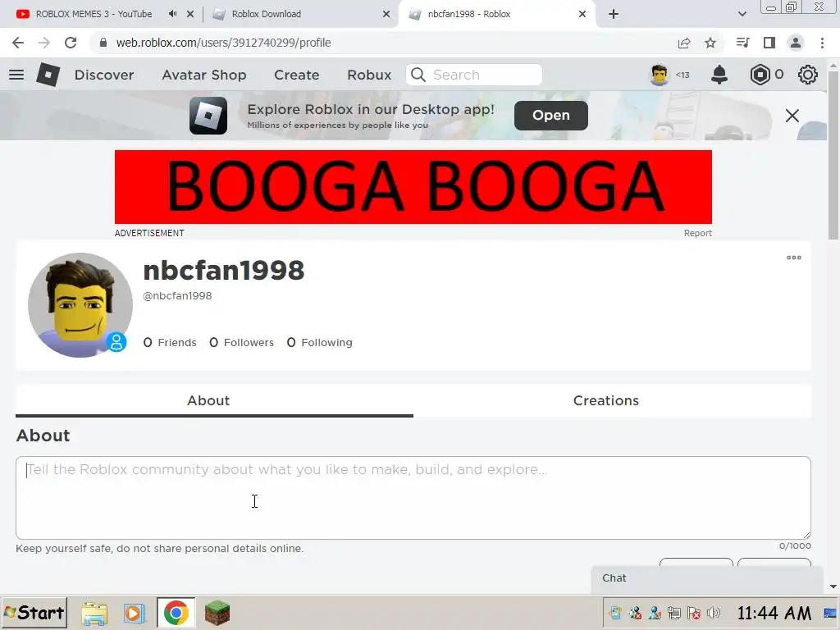This screenshot has width=840, height=630.
Task: Open the file explorer taskbar icon
Action: (94, 613)
